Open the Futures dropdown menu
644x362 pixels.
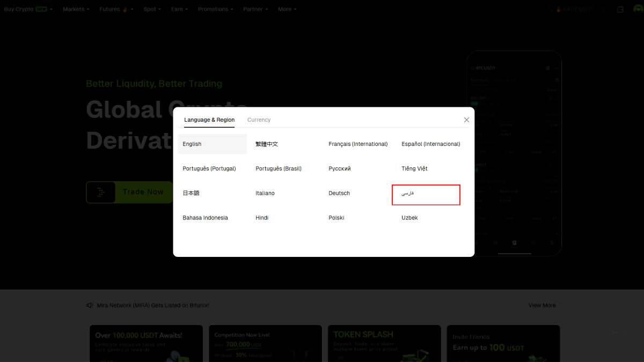pyautogui.click(x=116, y=9)
